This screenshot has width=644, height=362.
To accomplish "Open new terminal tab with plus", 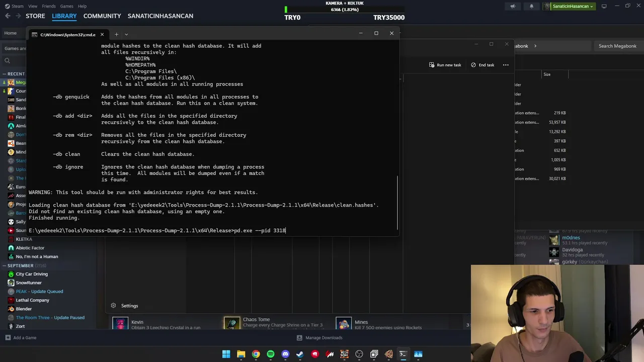I will (x=116, y=34).
